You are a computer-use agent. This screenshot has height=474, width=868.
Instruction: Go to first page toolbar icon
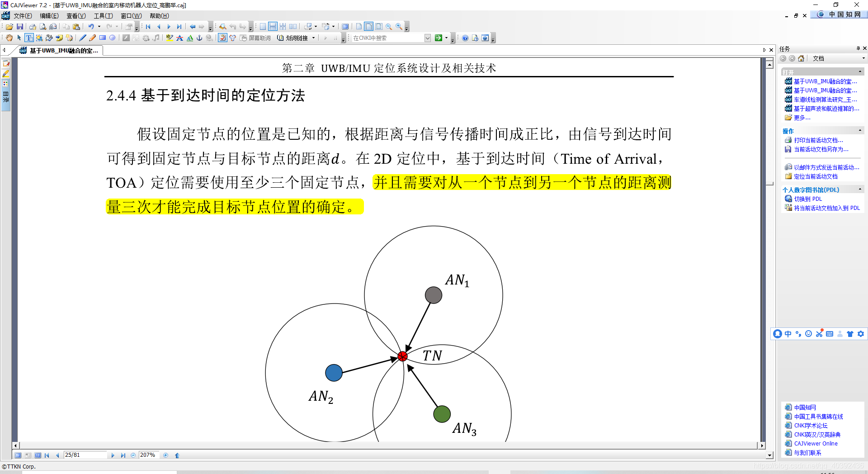(148, 27)
